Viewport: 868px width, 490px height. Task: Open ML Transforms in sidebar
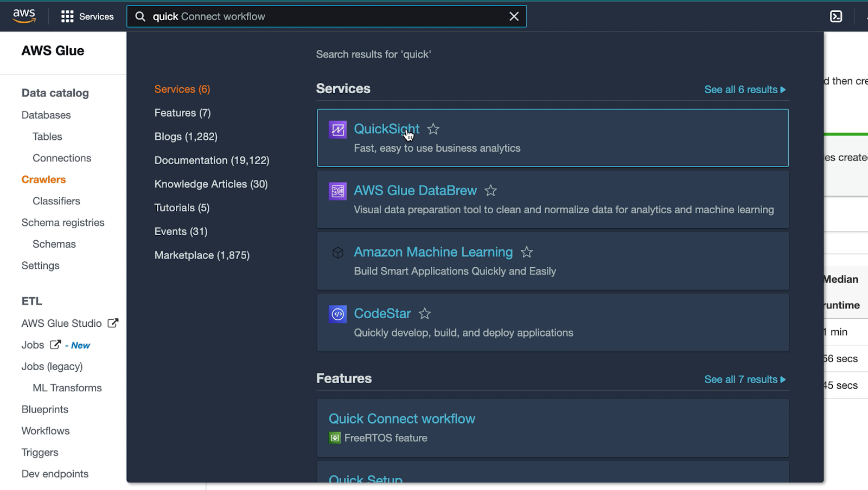tap(67, 388)
